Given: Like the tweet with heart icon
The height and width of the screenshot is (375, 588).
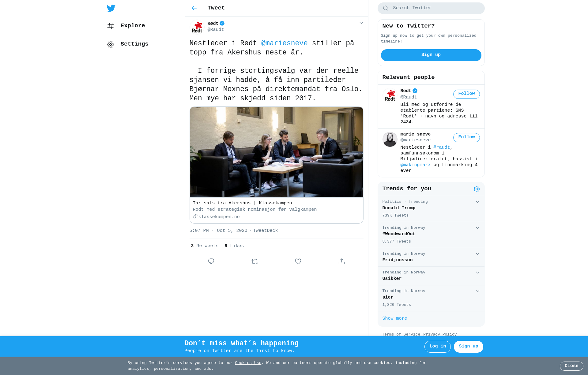Looking at the screenshot, I should click(298, 262).
